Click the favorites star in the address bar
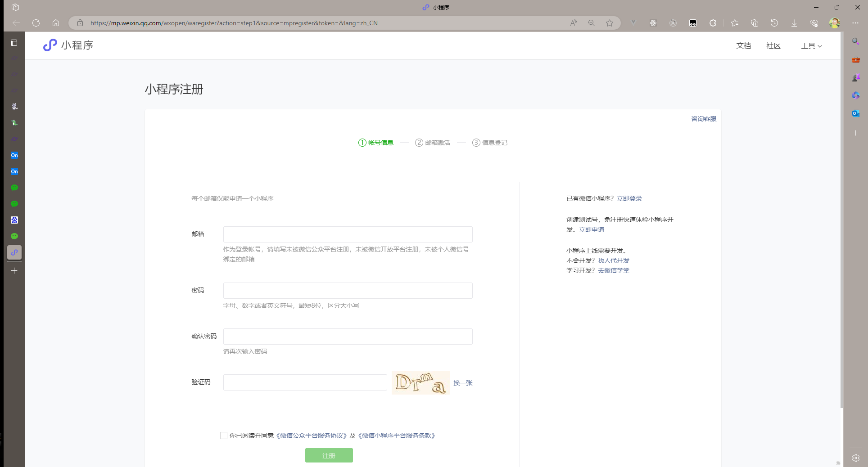Viewport: 868px width, 467px height. pyautogui.click(x=609, y=23)
